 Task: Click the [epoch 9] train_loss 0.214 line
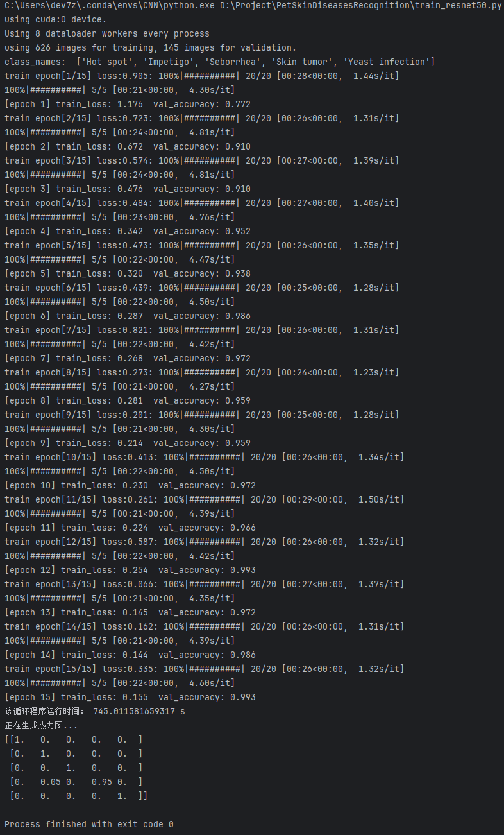click(127, 443)
